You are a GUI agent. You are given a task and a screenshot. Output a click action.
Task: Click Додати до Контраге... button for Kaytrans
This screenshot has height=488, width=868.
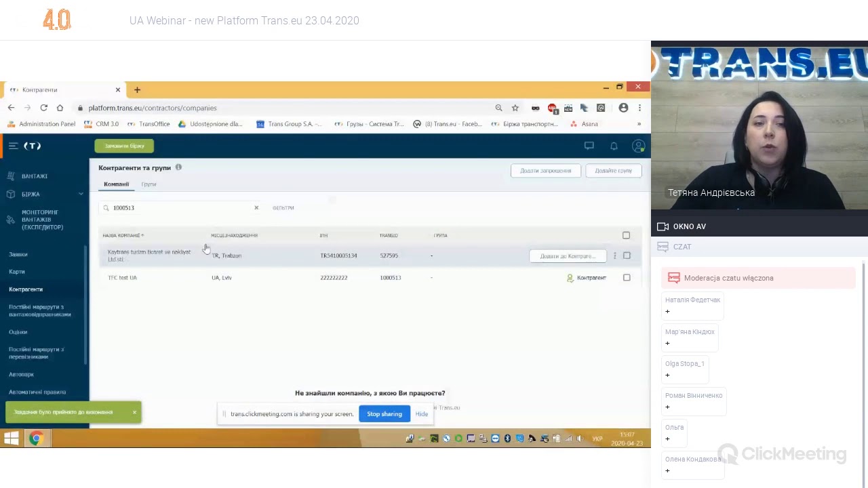[x=568, y=256]
